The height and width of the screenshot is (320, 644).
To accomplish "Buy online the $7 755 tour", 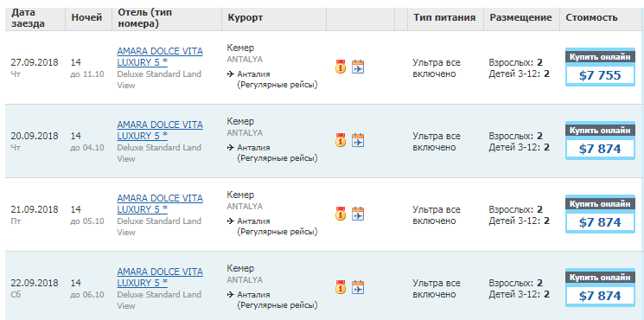I will [x=600, y=67].
